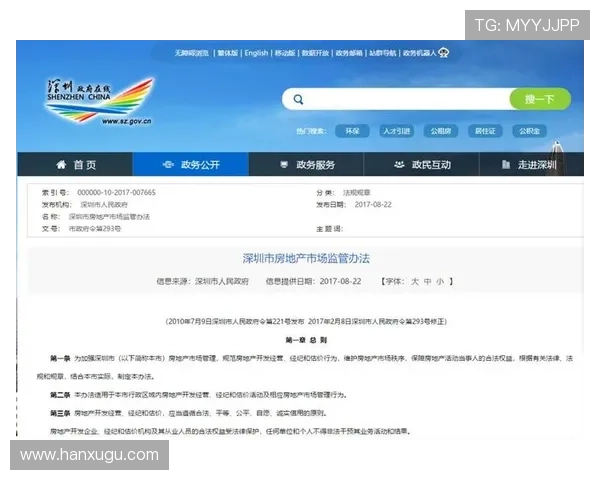Select the 居住证 hot search tag
The width and height of the screenshot is (600, 480).
pyautogui.click(x=485, y=131)
